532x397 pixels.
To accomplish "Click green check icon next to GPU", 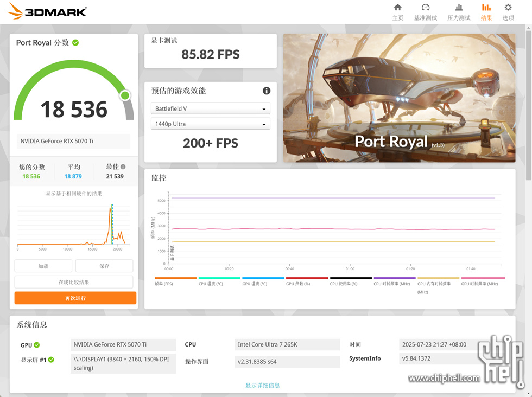I will (37, 345).
